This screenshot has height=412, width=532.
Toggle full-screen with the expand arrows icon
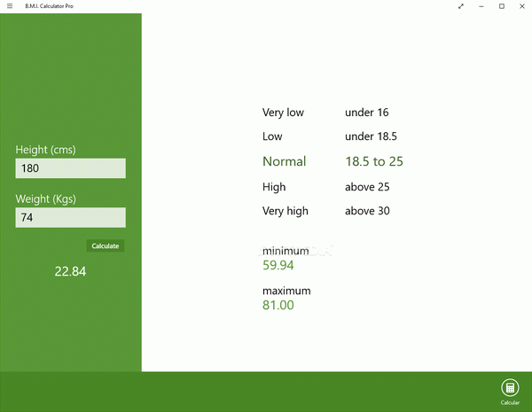coord(460,6)
